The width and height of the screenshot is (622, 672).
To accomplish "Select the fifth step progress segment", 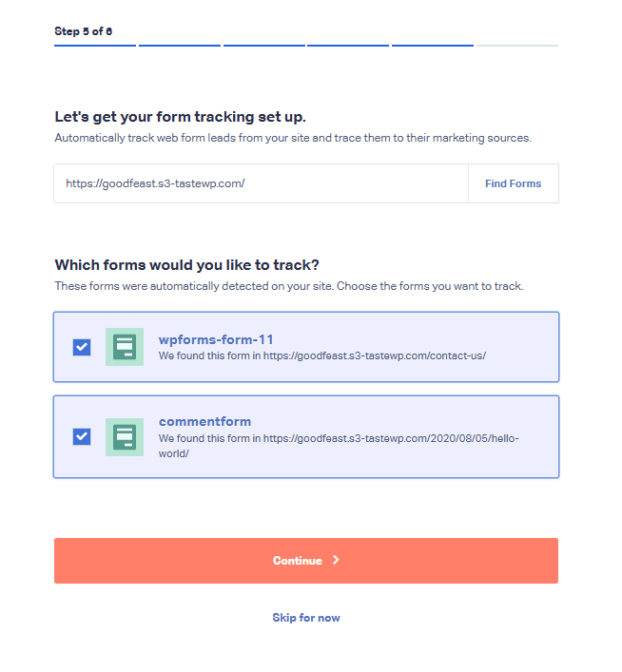I will [433, 45].
